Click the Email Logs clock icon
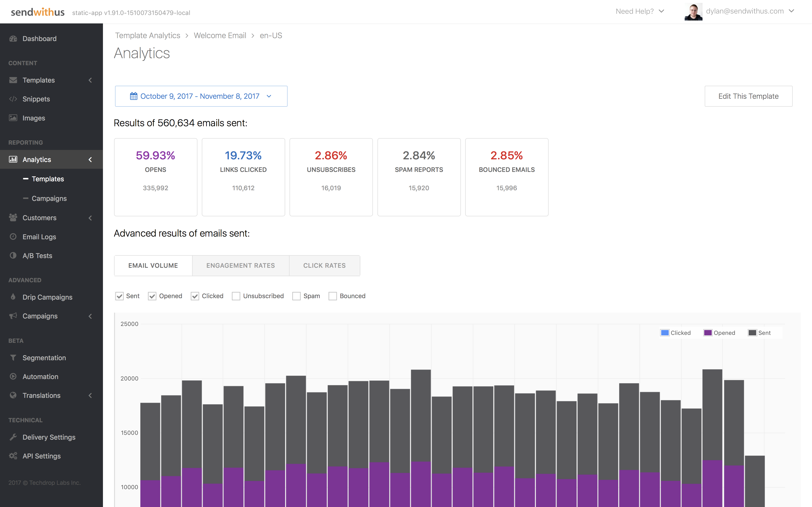The image size is (812, 507). pos(13,236)
